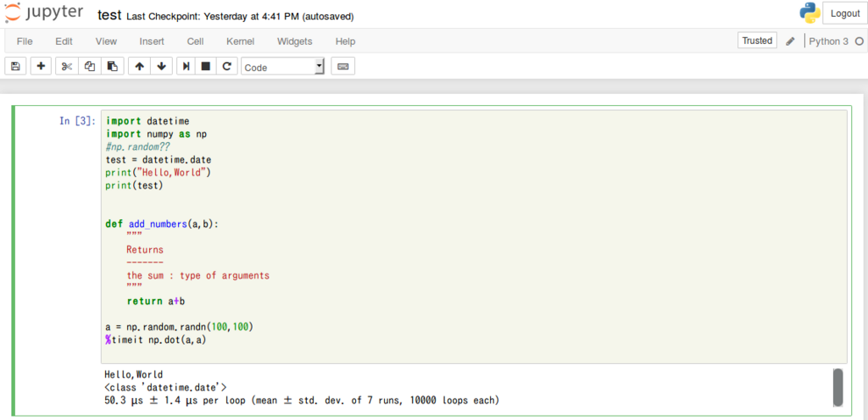Click the 'Returns' docstring line
Screen dimensions: 868x420
click(x=145, y=250)
